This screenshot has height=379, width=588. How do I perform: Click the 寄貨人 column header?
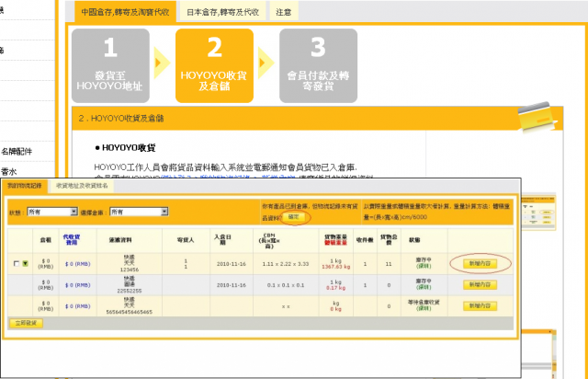point(186,240)
